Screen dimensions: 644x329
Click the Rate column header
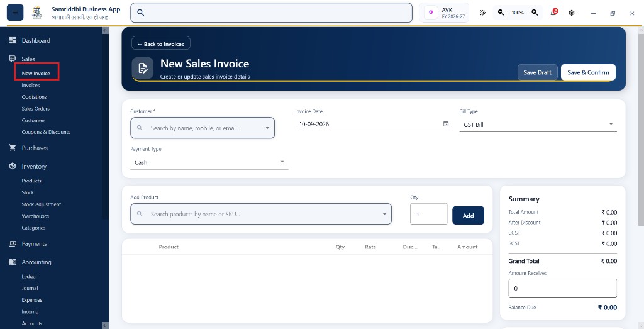tap(370, 247)
